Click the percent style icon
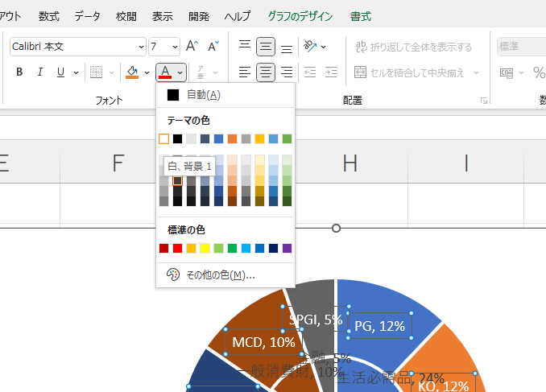546x392 pixels. point(539,72)
